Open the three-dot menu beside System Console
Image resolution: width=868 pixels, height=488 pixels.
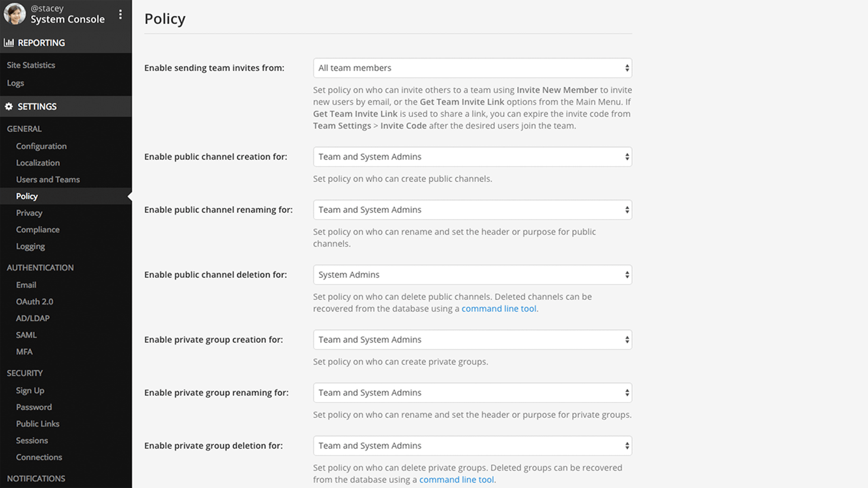tap(120, 14)
